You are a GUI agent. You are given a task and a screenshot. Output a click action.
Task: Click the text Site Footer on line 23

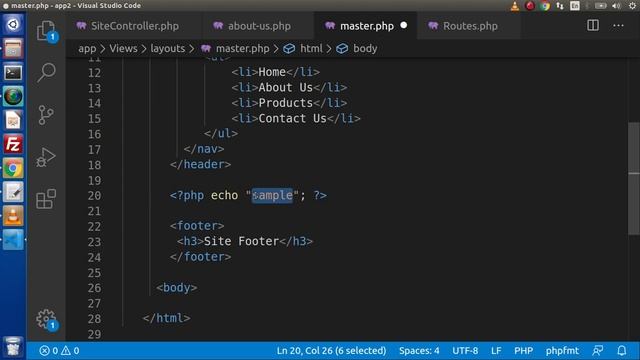(241, 241)
